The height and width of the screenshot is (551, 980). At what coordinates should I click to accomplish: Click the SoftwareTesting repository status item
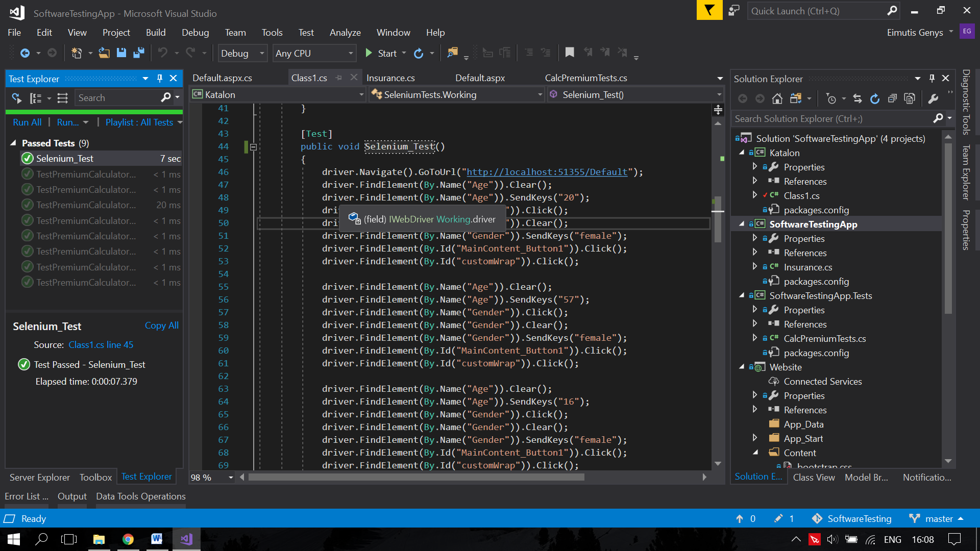(851, 518)
